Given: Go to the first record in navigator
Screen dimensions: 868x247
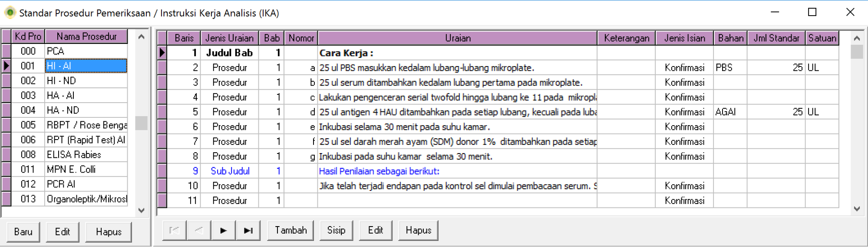Looking at the screenshot, I should (x=175, y=230).
